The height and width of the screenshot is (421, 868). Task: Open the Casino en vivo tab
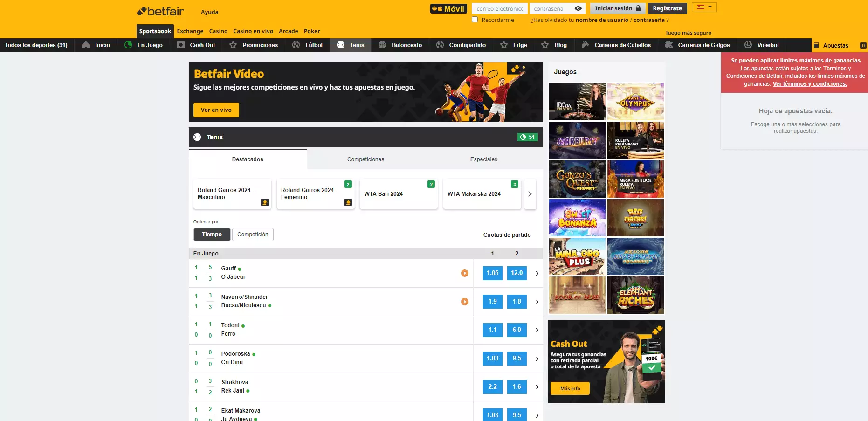point(253,31)
